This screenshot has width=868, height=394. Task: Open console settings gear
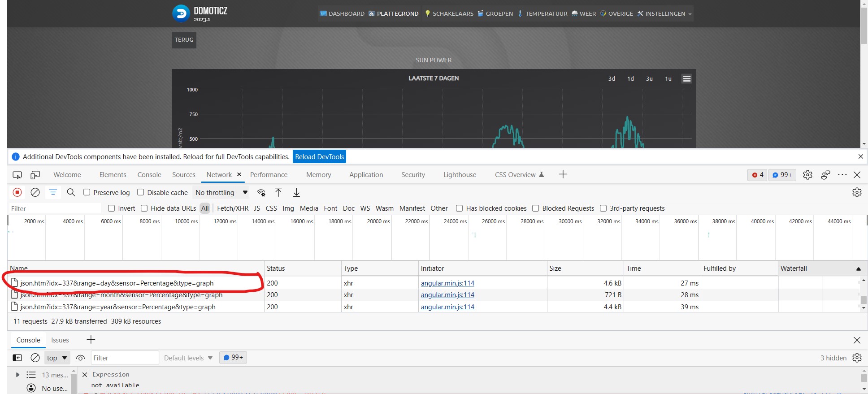click(x=857, y=358)
